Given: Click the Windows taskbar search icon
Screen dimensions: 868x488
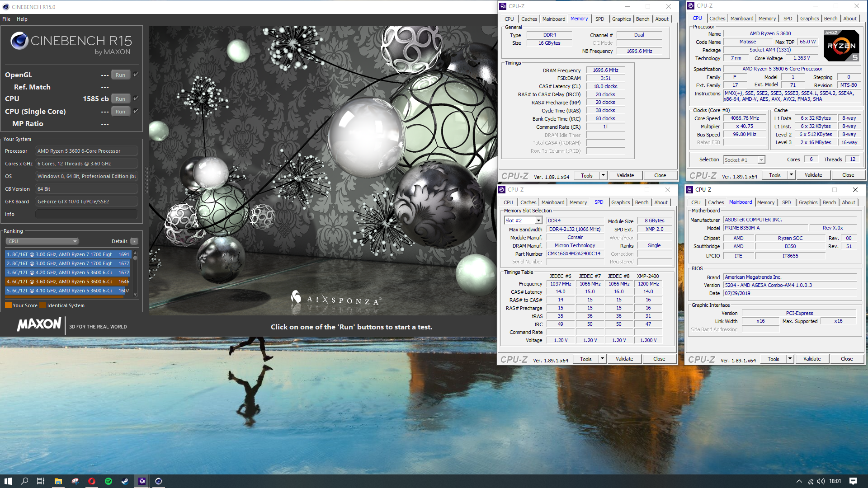Looking at the screenshot, I should click(x=24, y=481).
